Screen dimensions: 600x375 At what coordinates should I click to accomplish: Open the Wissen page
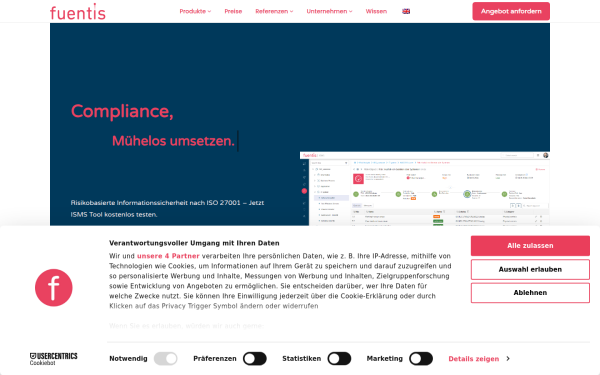coord(376,11)
